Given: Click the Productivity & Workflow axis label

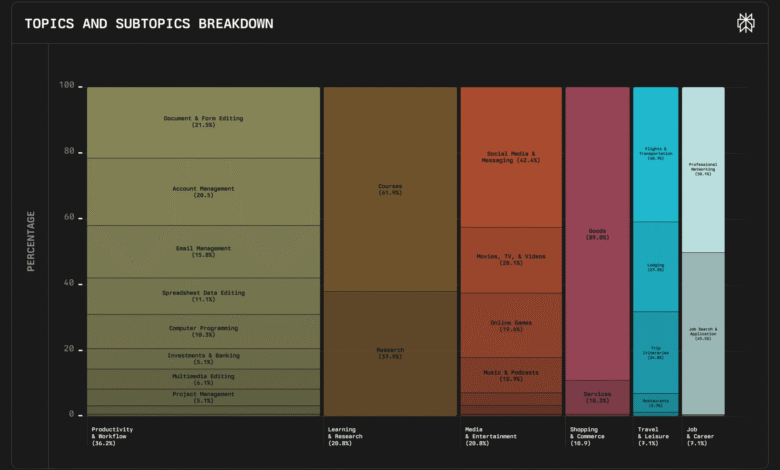Looking at the screenshot, I should coord(112,434).
